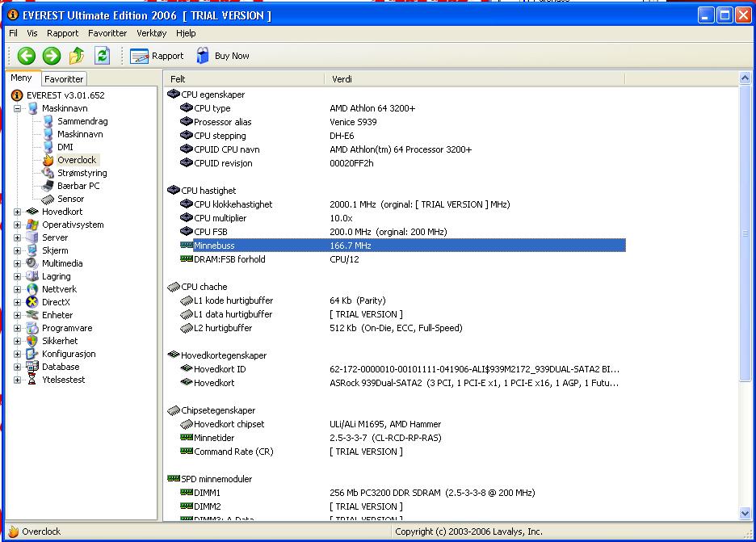
Task: Click the Sammendrag computer icon
Action: point(48,121)
